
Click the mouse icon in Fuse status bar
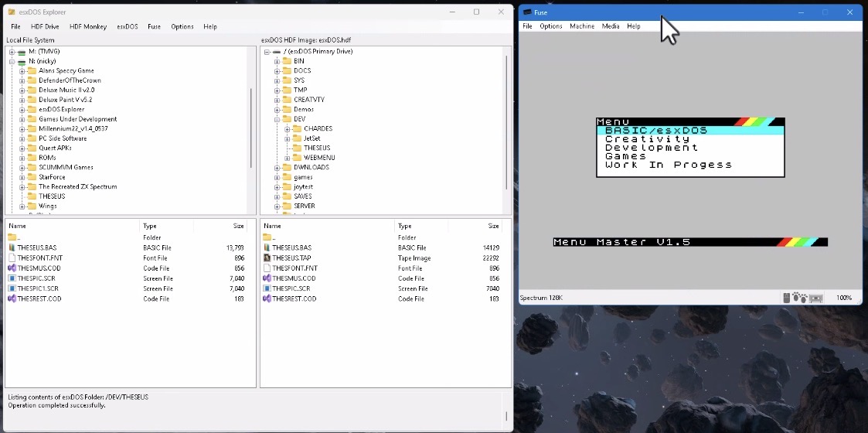pyautogui.click(x=787, y=298)
